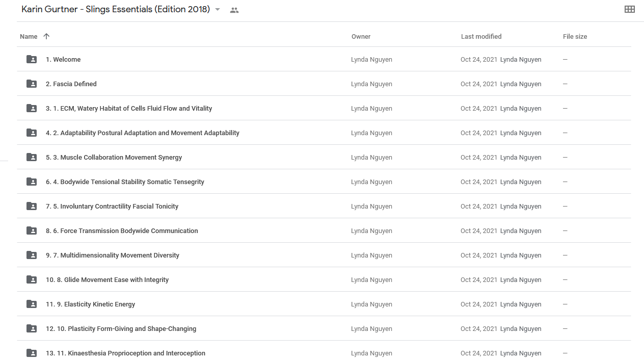Screen dimensions: 644x359
Task: Click the folder icon for ECM, Watery Habitat
Action: click(x=32, y=108)
